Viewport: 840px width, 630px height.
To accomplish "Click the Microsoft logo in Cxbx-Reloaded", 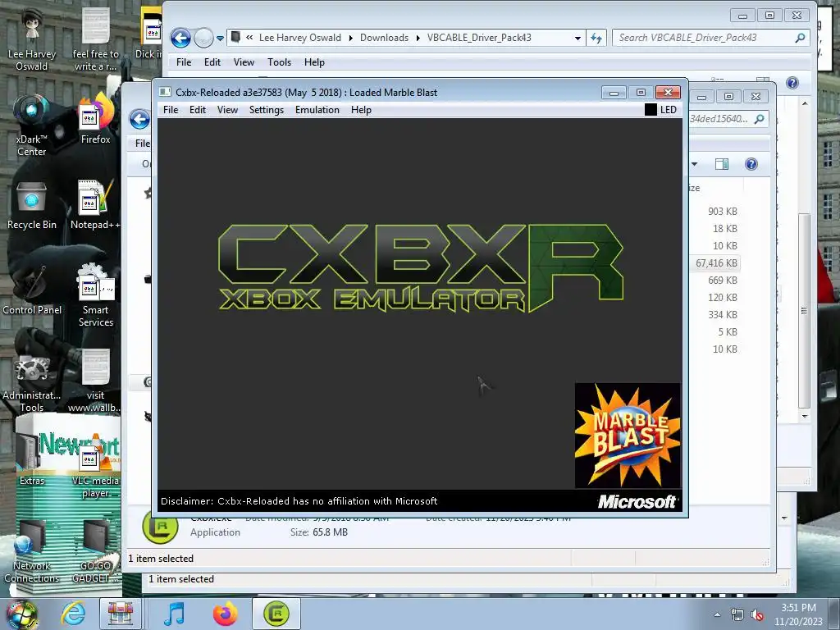I will (637, 501).
